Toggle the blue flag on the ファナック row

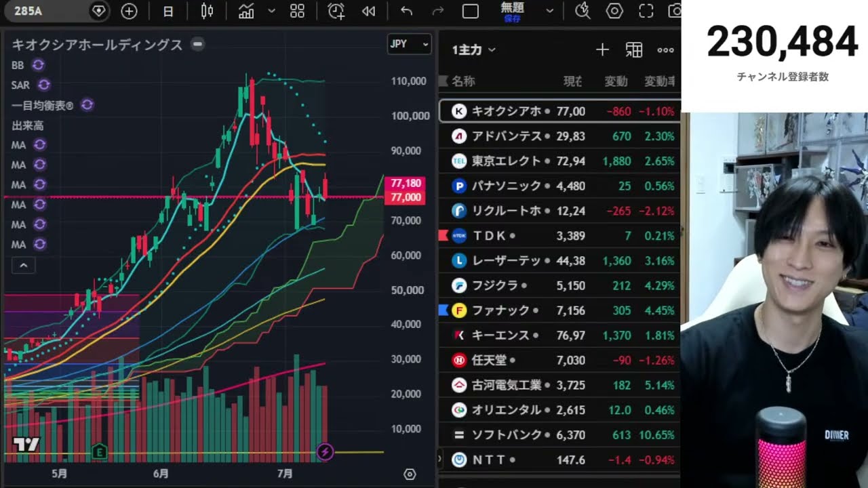pos(443,310)
